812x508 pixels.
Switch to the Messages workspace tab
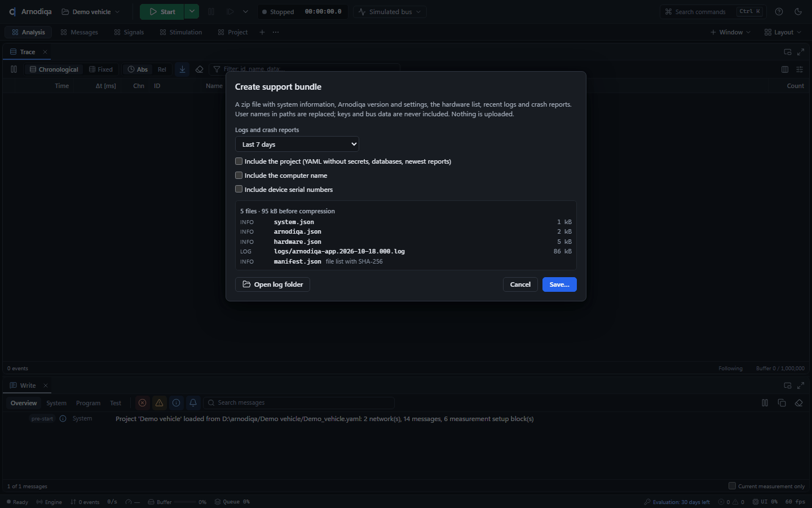pyautogui.click(x=80, y=32)
